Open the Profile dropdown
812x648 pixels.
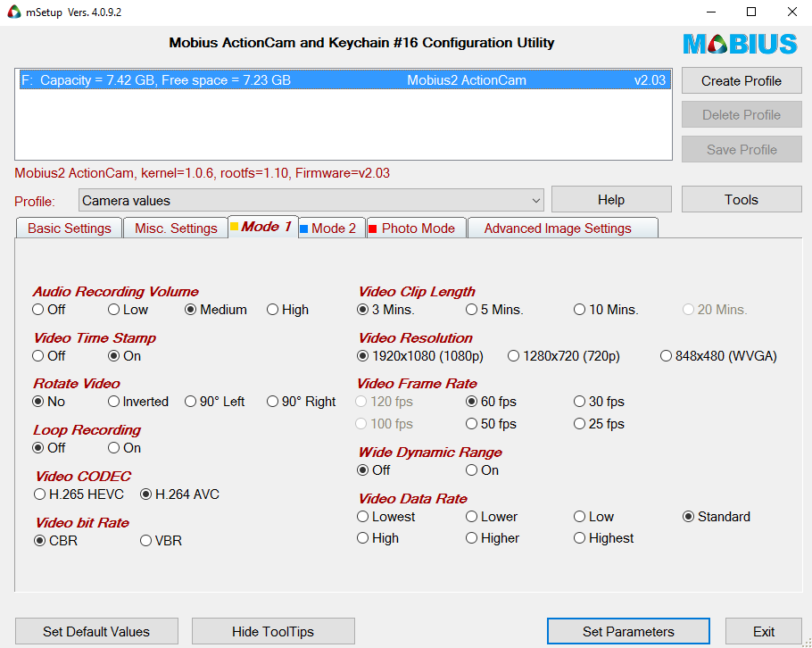pyautogui.click(x=311, y=201)
